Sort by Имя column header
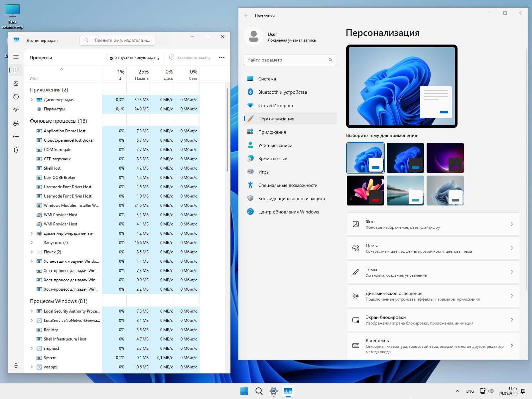The width and height of the screenshot is (532, 399). pos(63,74)
